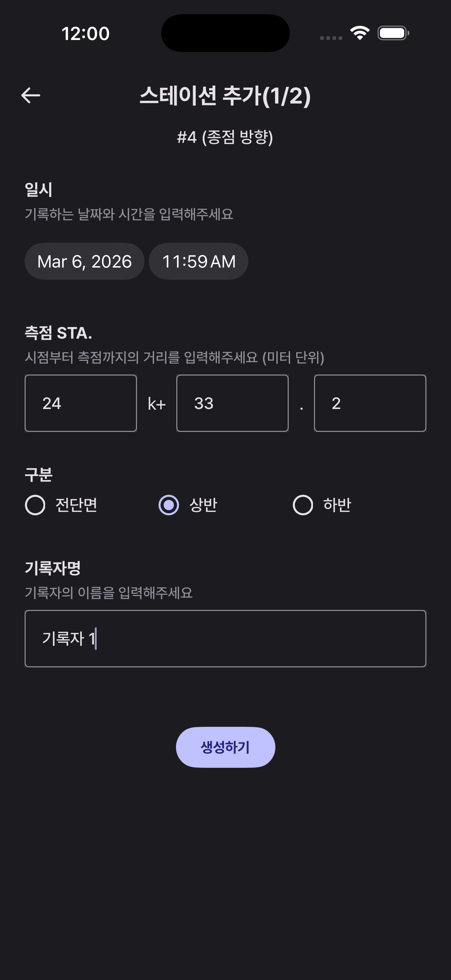Screen dimensions: 451x980
Task: Select the 상반 radio option
Action: click(x=169, y=505)
